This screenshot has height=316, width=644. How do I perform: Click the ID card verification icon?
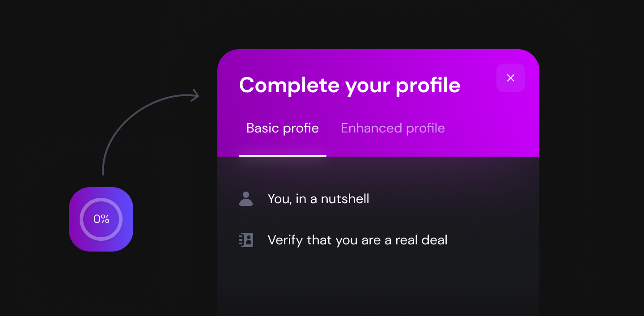(246, 240)
